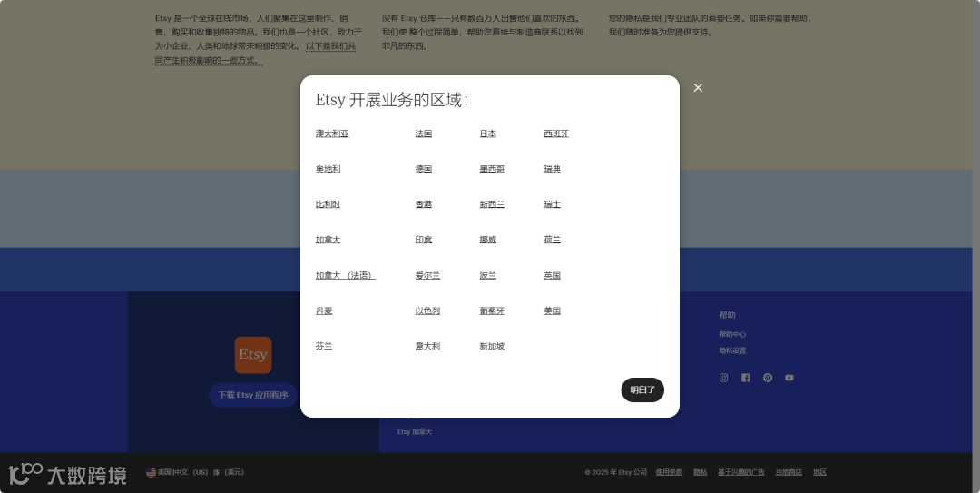Screen dimensions: 980x493
Task: Open the YouTube icon in footer
Action: tap(789, 378)
